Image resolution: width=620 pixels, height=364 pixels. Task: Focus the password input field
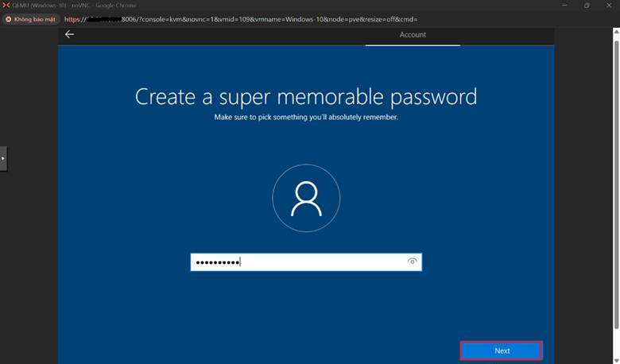pyautogui.click(x=318, y=262)
